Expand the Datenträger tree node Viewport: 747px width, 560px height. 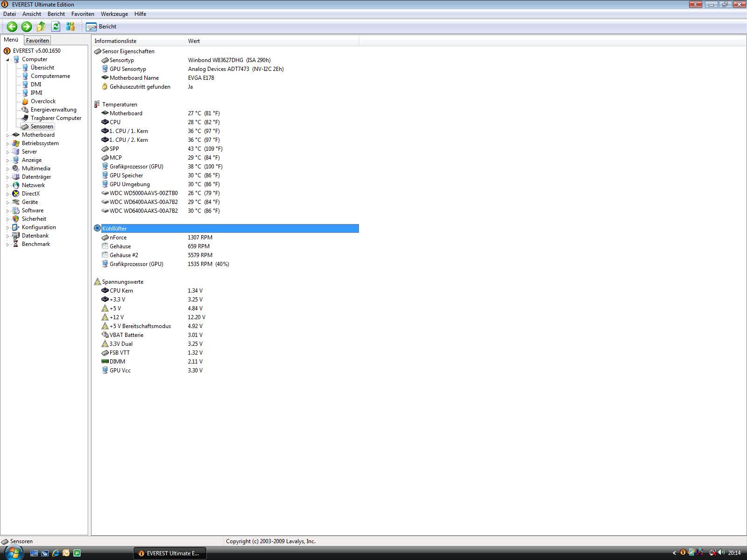pyautogui.click(x=8, y=177)
